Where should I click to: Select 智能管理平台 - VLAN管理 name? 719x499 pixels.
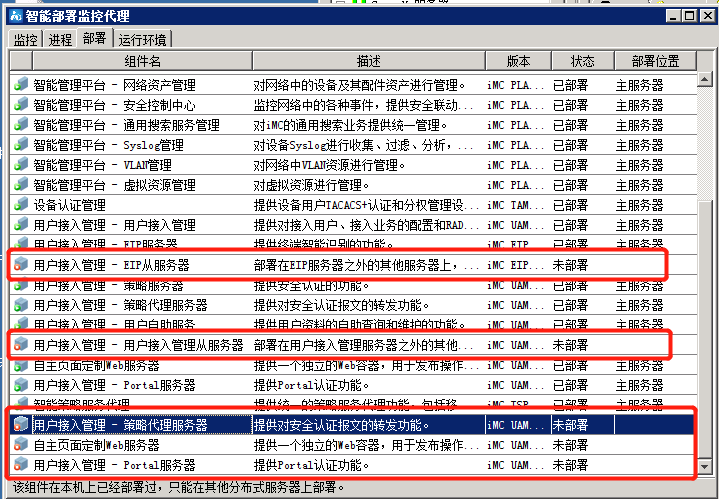[x=102, y=165]
